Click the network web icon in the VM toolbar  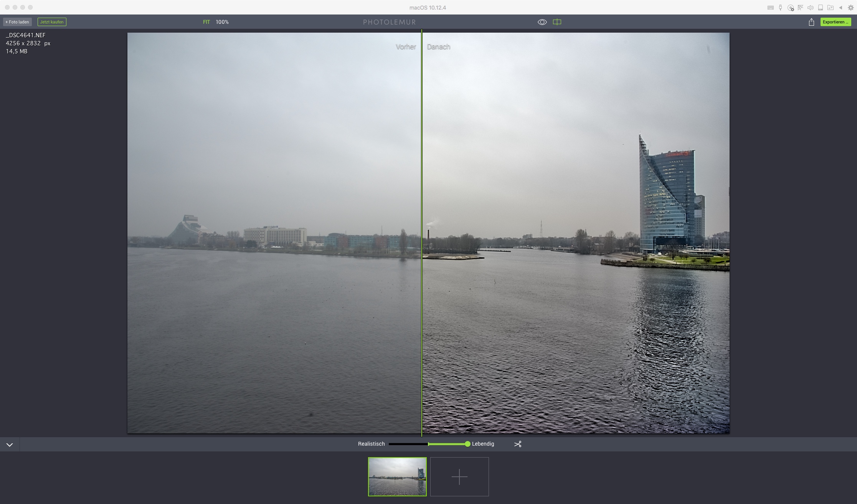(800, 8)
